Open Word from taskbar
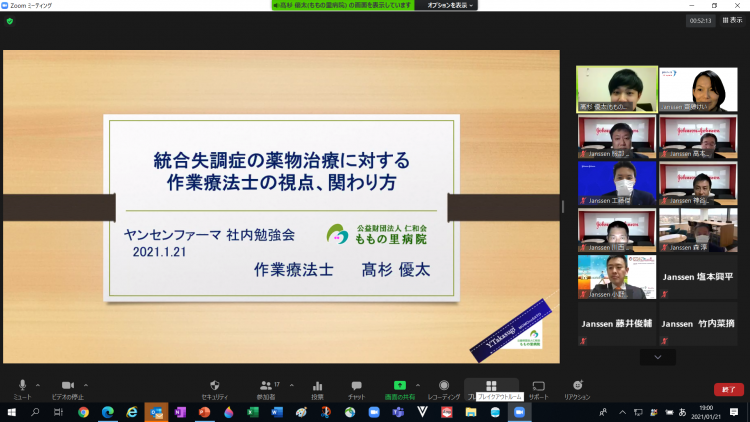The image size is (750, 422). [277, 412]
